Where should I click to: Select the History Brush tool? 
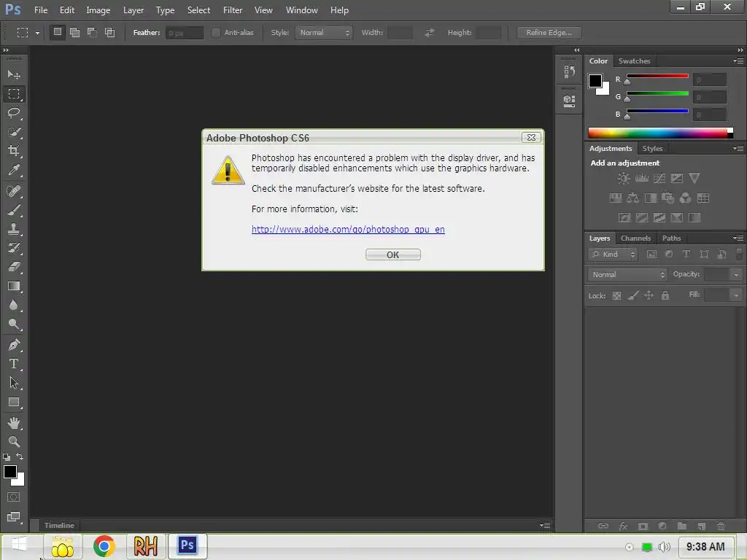click(x=14, y=248)
